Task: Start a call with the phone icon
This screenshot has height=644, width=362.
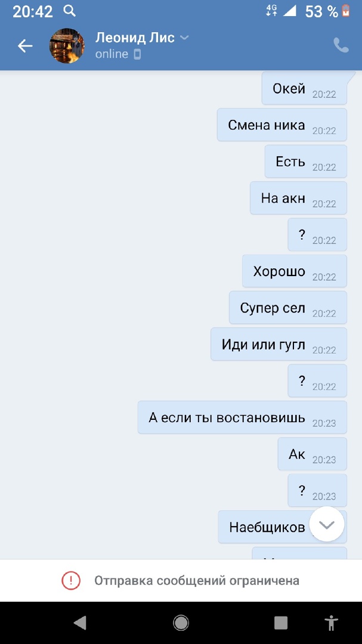Action: pos(341,45)
